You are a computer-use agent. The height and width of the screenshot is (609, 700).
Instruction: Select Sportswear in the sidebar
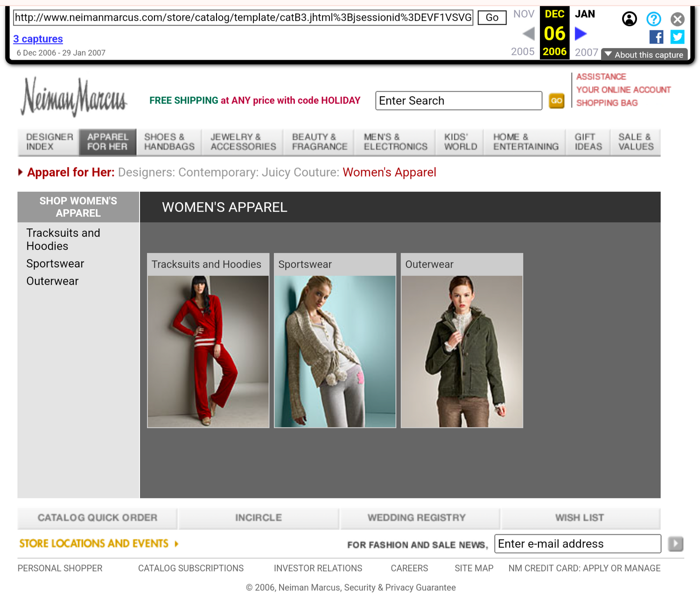tap(55, 264)
